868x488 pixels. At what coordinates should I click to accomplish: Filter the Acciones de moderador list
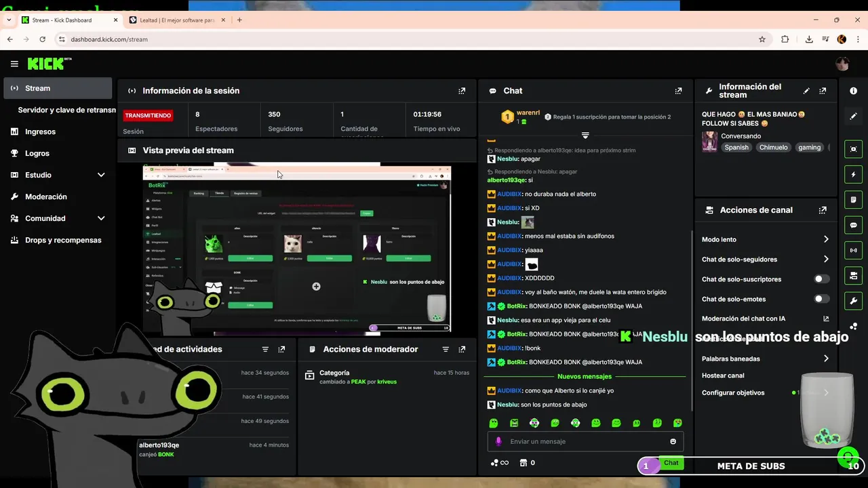[x=446, y=349]
